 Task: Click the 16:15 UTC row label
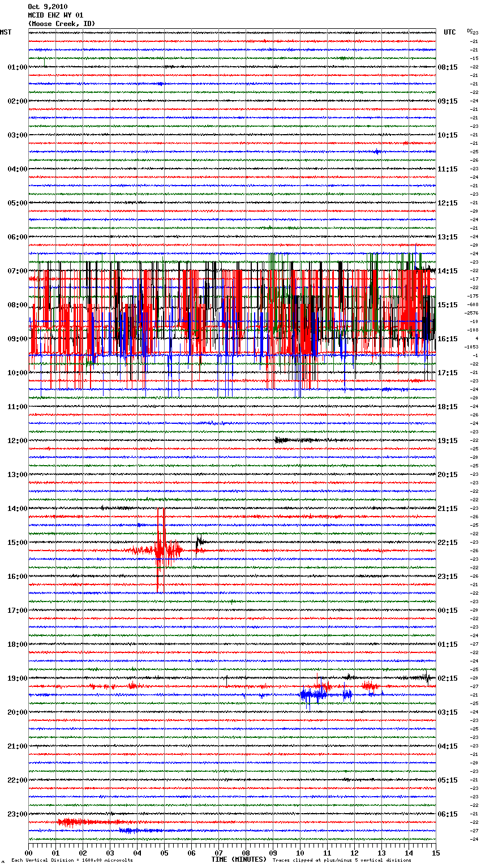coord(448,339)
